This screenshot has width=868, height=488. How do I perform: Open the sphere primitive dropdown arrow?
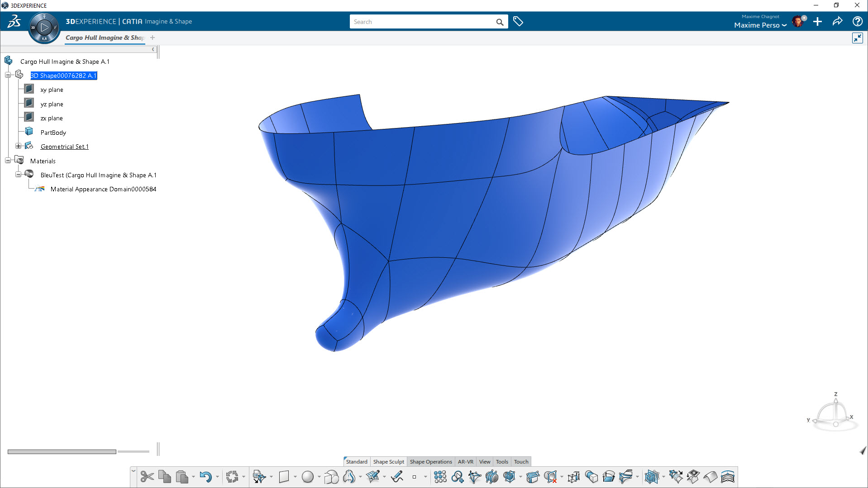[319, 477]
